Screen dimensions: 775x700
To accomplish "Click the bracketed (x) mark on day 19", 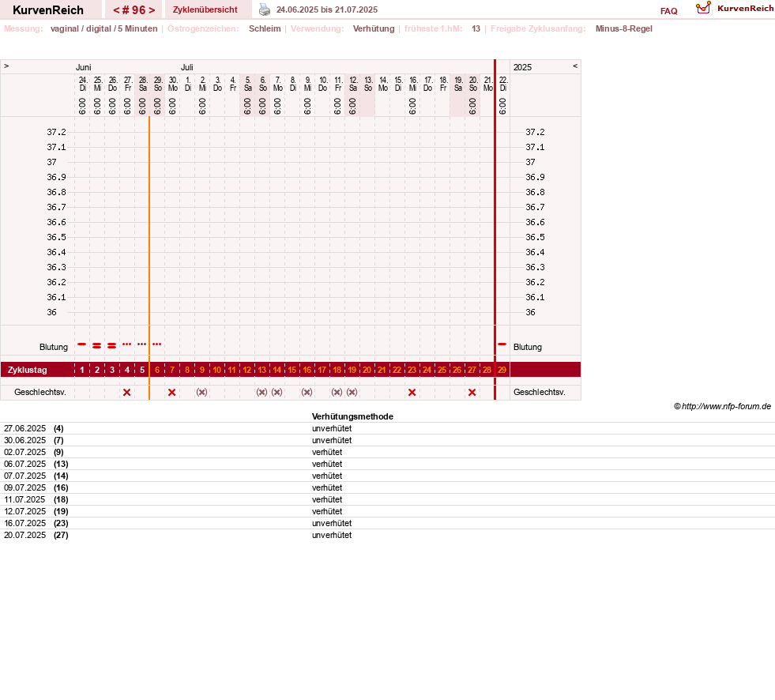I will (x=352, y=392).
